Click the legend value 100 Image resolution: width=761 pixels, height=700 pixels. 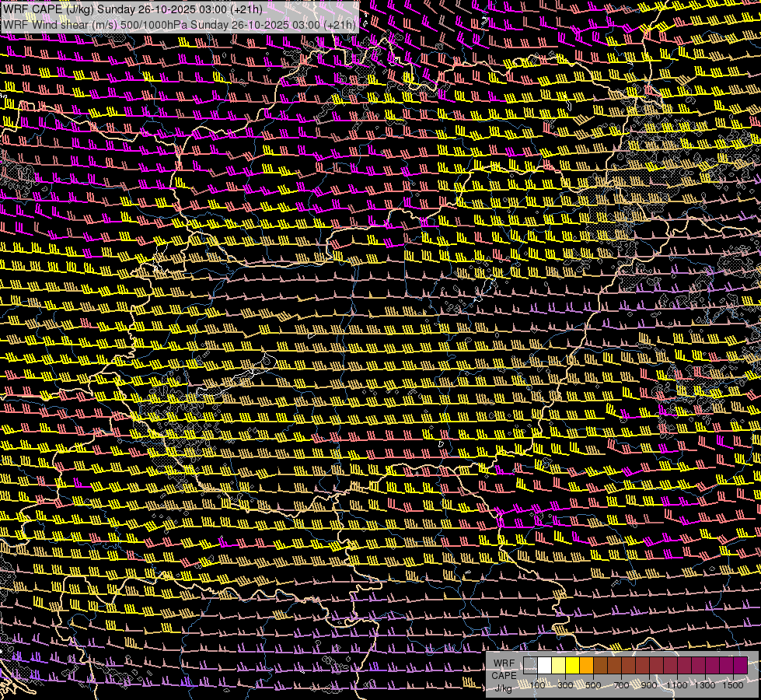click(537, 685)
